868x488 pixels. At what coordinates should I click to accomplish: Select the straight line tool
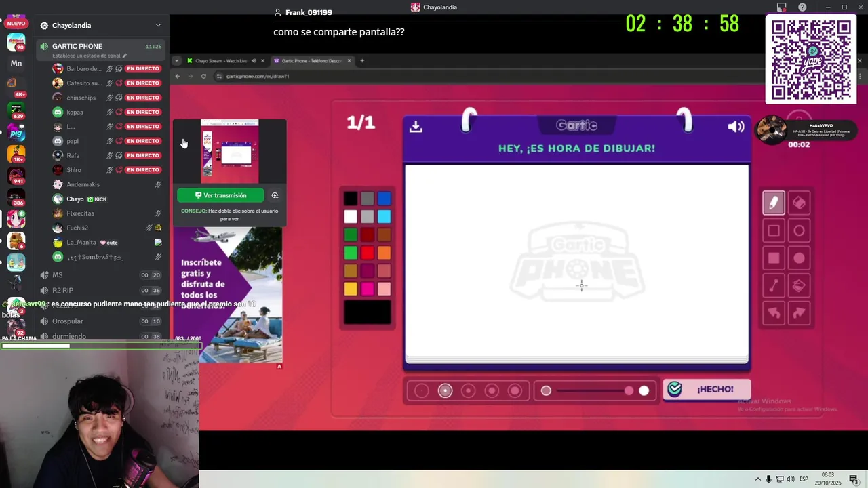click(x=774, y=286)
